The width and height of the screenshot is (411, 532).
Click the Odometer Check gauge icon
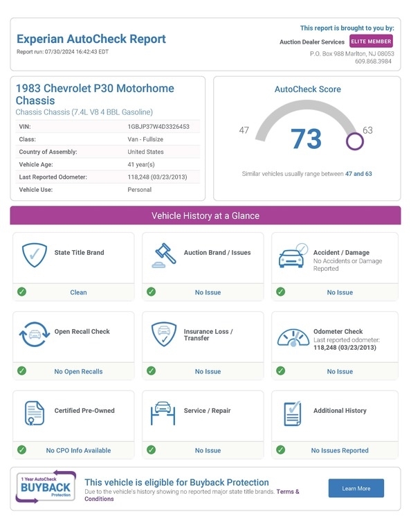(293, 337)
